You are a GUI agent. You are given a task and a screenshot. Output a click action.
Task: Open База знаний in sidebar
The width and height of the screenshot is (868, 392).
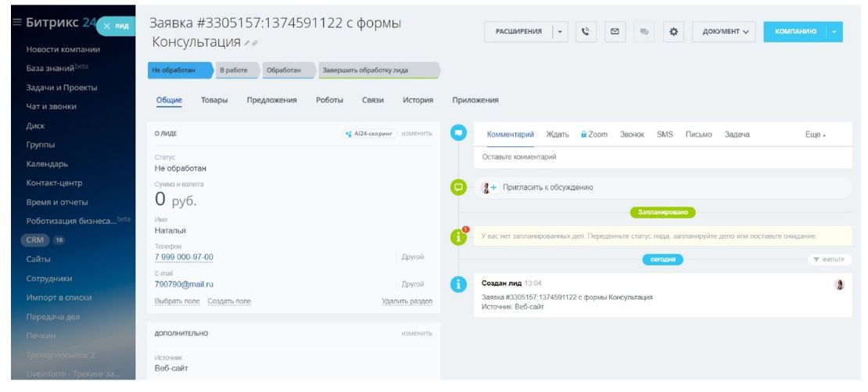tap(50, 69)
